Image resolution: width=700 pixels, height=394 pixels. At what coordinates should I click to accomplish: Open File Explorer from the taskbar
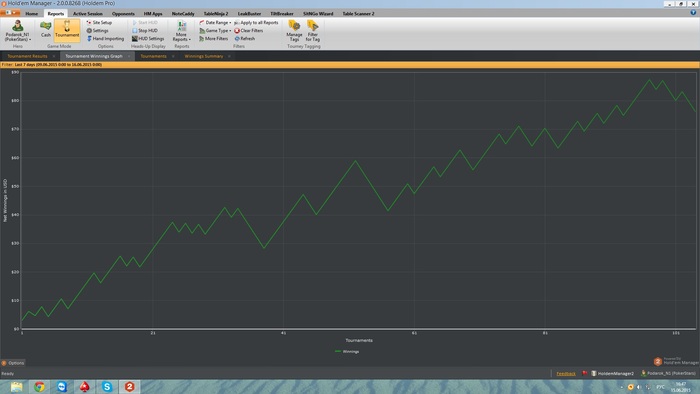(x=17, y=386)
